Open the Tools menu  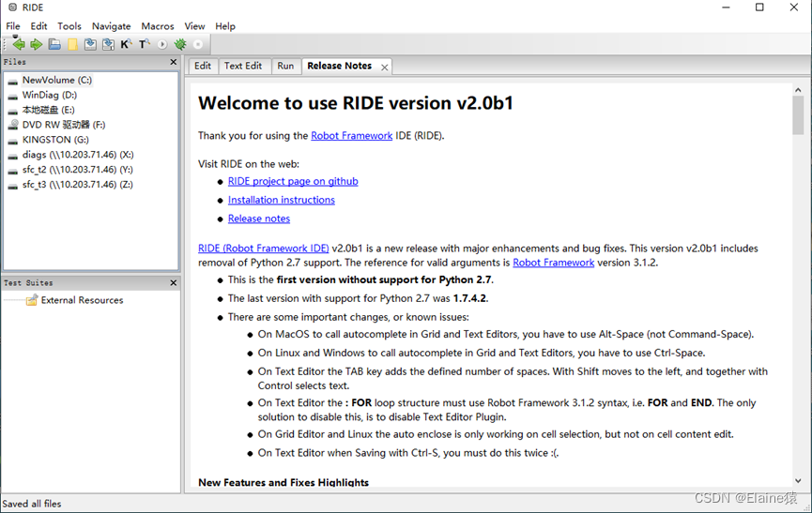[x=69, y=26]
